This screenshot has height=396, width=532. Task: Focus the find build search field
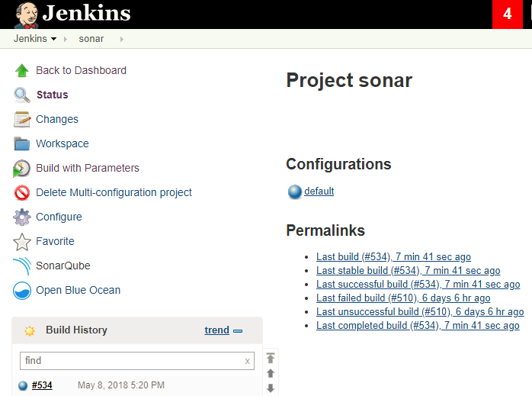click(x=137, y=361)
